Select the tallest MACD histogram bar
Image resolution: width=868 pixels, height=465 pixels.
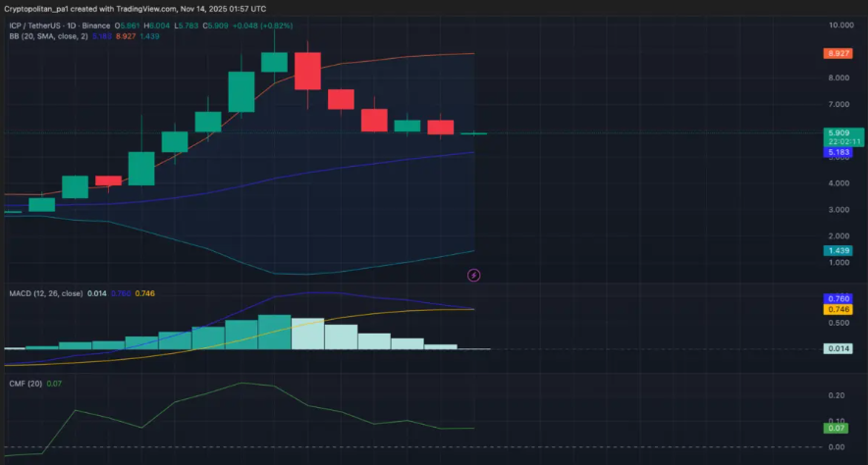(x=274, y=332)
